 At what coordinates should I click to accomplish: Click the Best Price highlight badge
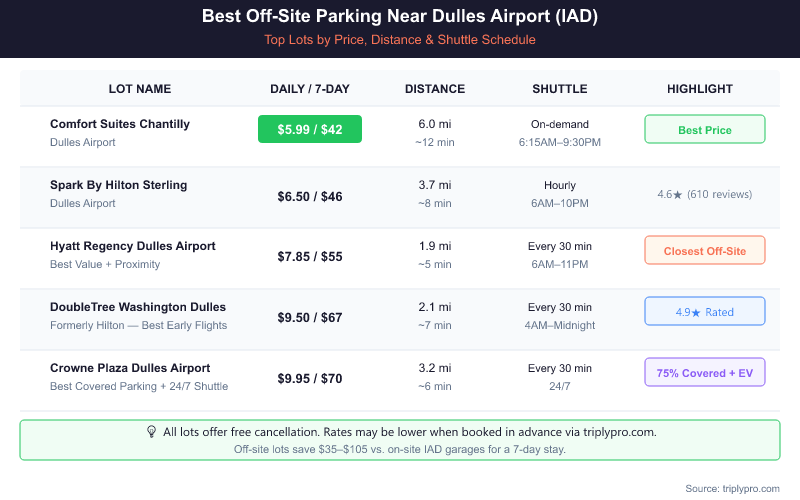pyautogui.click(x=705, y=130)
